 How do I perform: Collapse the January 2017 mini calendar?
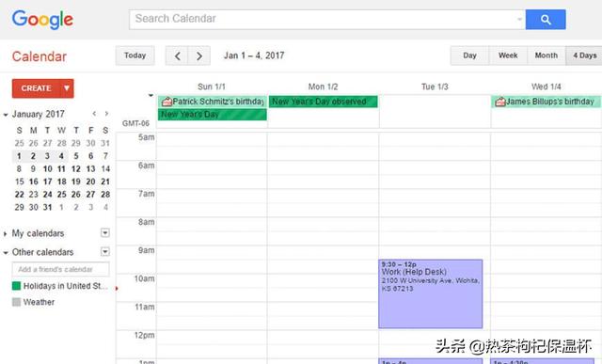(6, 115)
